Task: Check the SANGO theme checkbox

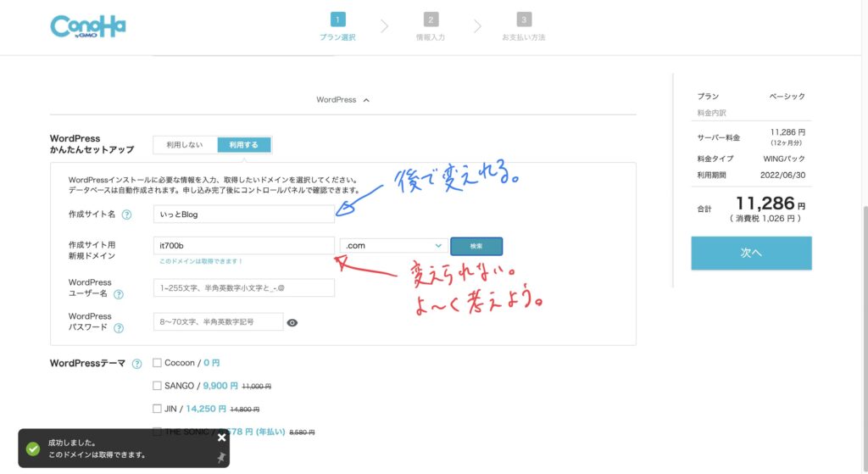Action: pos(157,386)
